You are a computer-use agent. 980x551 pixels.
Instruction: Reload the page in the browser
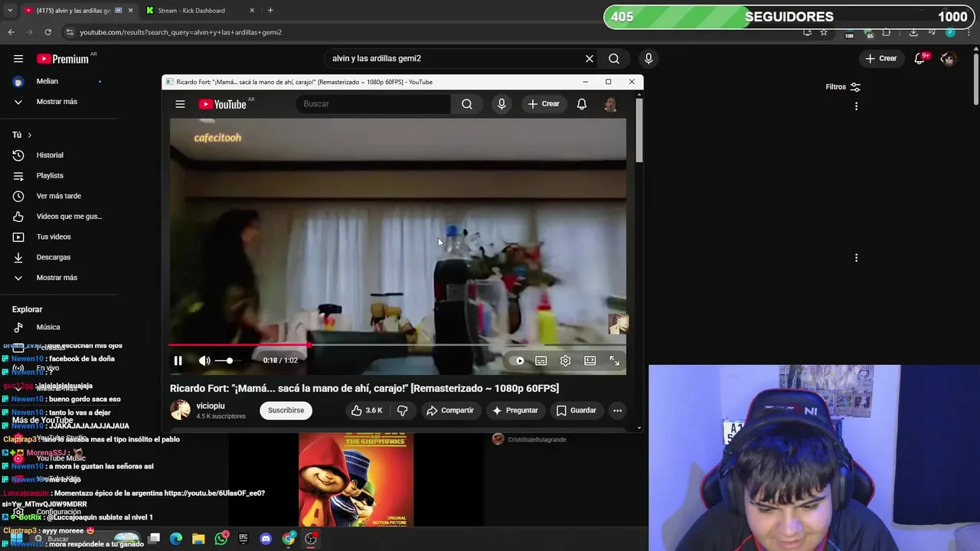tap(47, 32)
